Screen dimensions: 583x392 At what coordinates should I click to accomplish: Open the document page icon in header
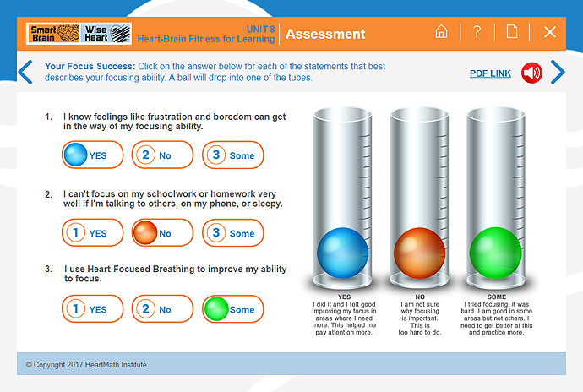512,31
